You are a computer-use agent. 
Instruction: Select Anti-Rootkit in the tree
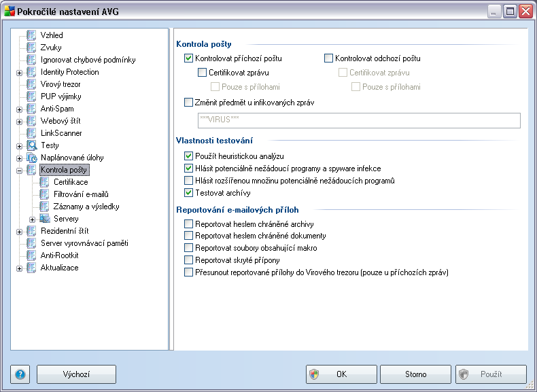tap(60, 255)
